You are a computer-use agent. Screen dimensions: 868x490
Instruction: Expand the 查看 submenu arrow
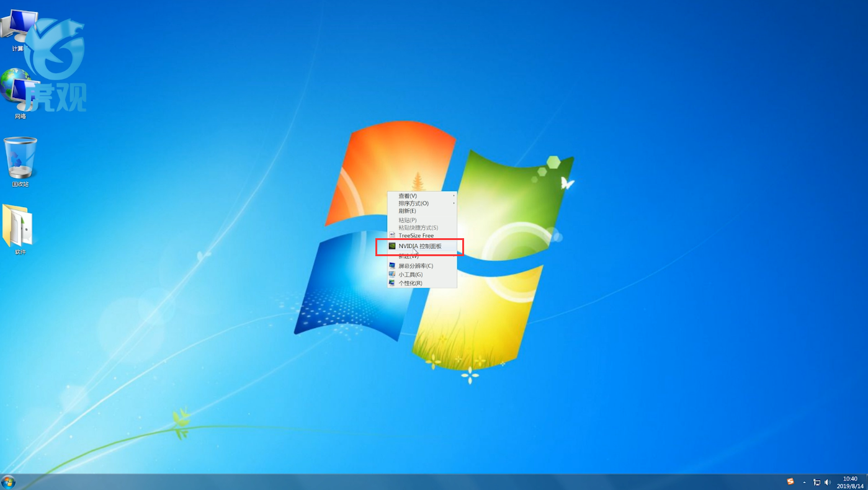pos(454,196)
